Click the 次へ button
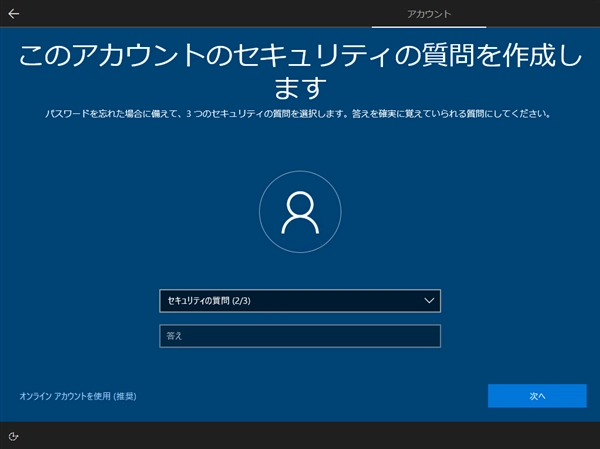This screenshot has height=449, width=600. click(x=537, y=396)
